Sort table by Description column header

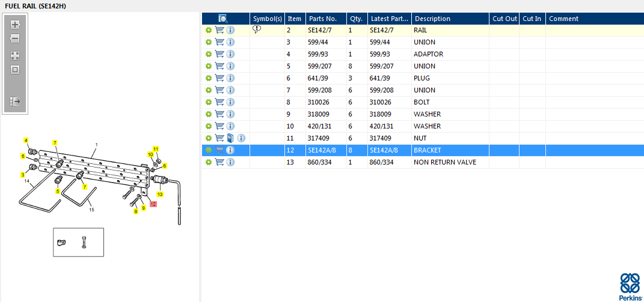click(450, 19)
